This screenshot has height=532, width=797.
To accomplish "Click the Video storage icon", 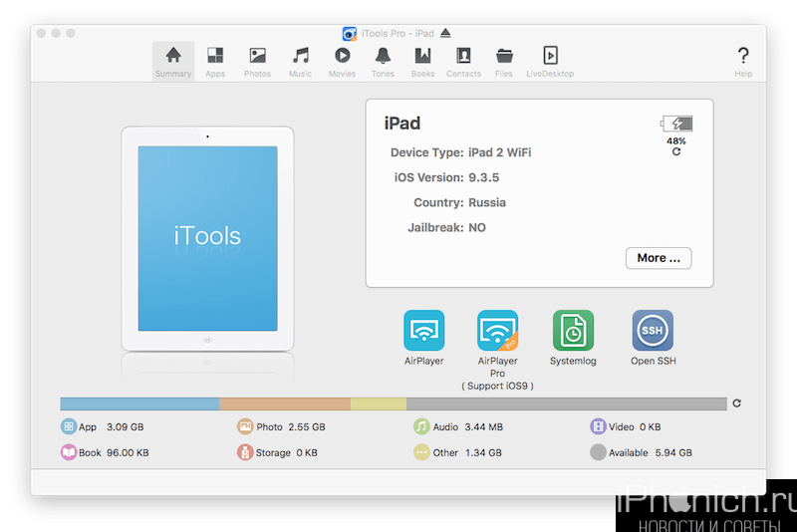I will pos(598,426).
